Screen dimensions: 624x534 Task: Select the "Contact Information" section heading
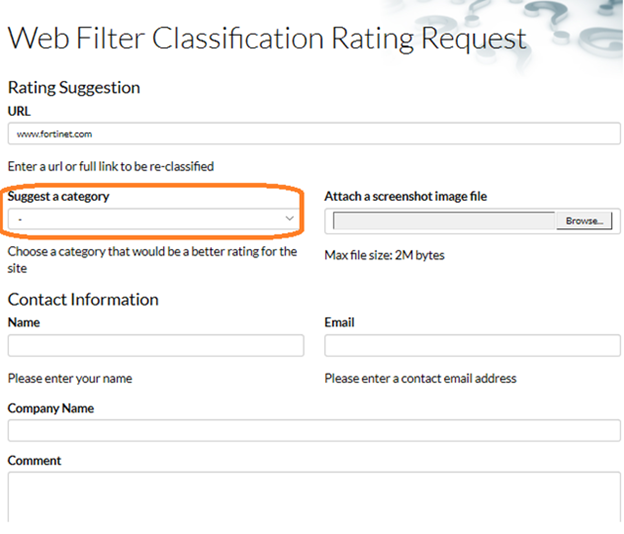[x=83, y=299]
